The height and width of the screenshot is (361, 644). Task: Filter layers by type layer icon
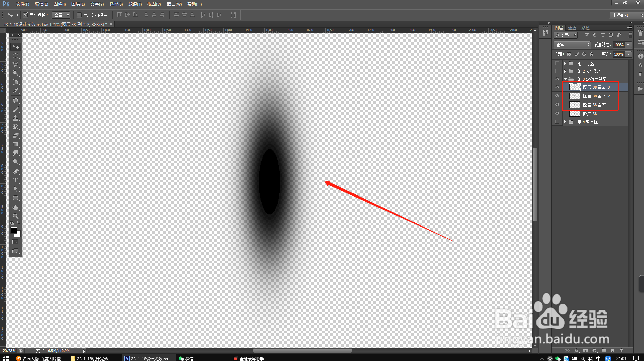(603, 35)
